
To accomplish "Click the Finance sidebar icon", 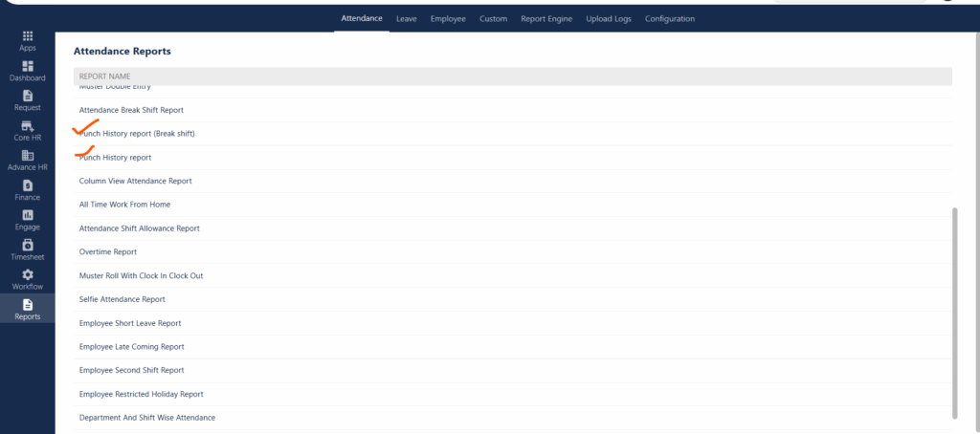I will click(x=27, y=185).
